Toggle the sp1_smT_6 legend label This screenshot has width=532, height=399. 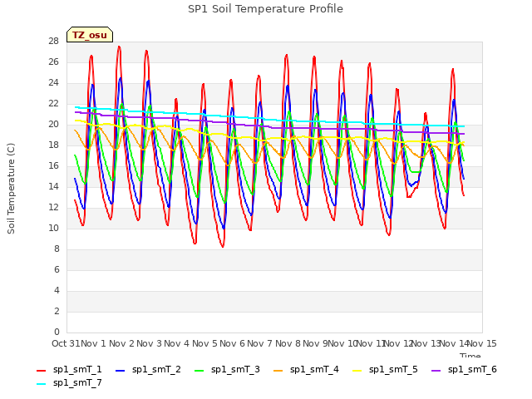(x=472, y=369)
